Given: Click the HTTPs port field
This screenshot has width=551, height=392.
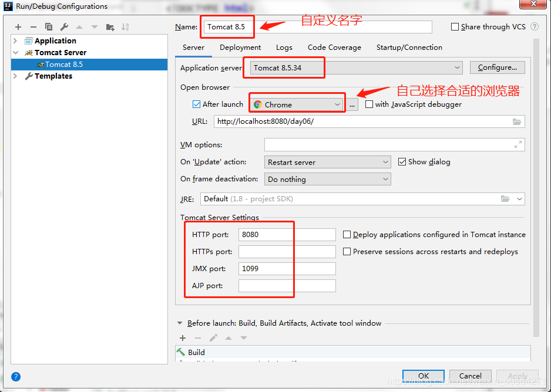Looking at the screenshot, I should [x=287, y=252].
